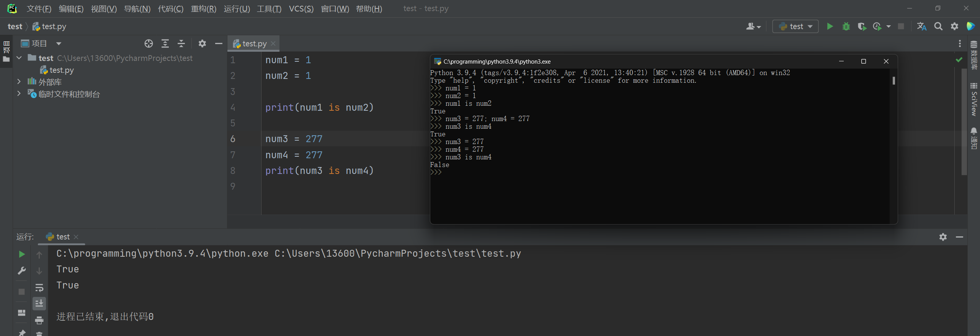This screenshot has width=980, height=336.
Task: Place cursor on line 6 num3 = 277
Action: point(294,139)
